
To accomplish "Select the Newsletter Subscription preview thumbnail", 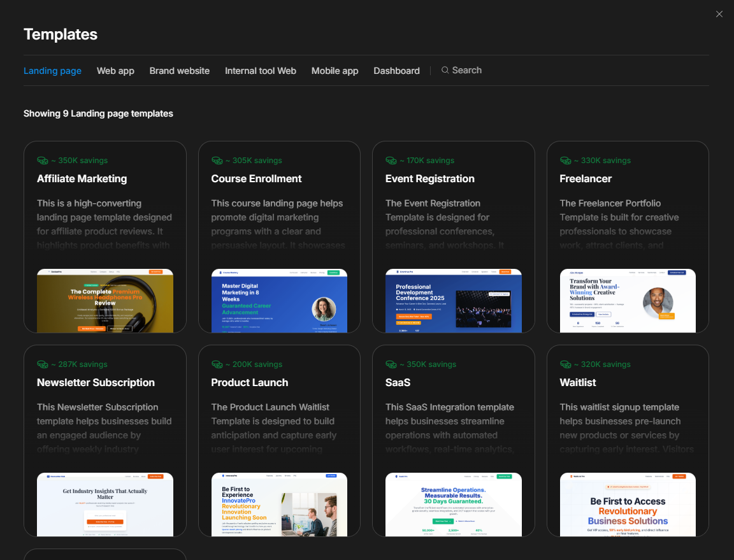I will click(x=105, y=504).
